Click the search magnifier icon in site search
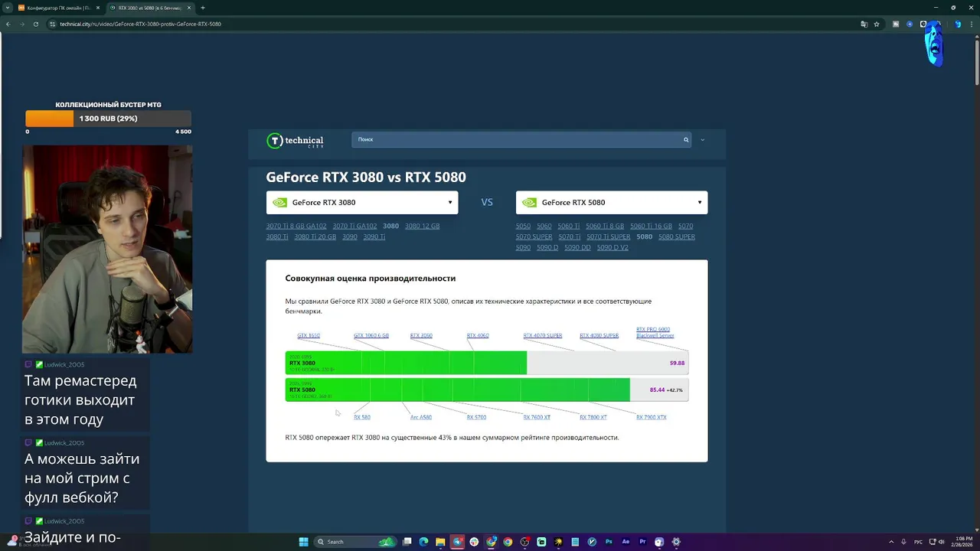 click(686, 139)
